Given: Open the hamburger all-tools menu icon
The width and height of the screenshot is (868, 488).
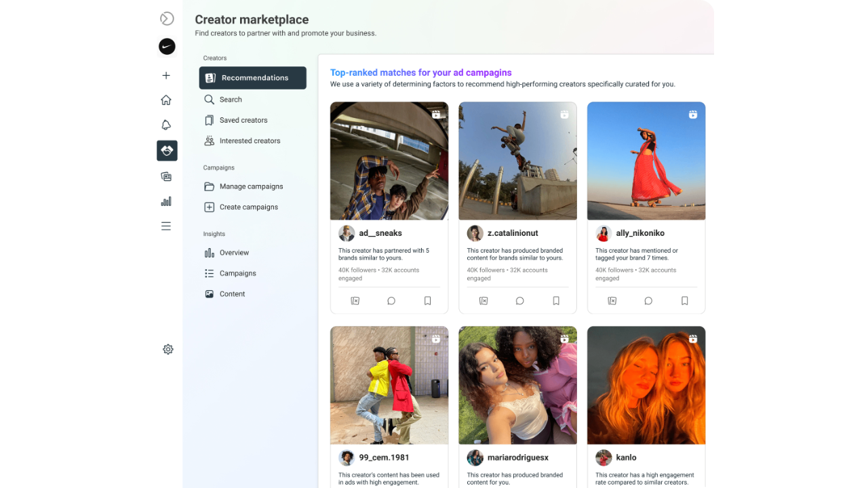Looking at the screenshot, I should 166,226.
